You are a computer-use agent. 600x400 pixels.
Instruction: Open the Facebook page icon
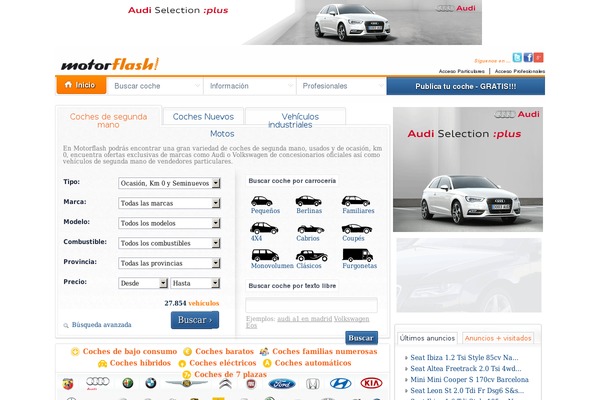(x=528, y=57)
